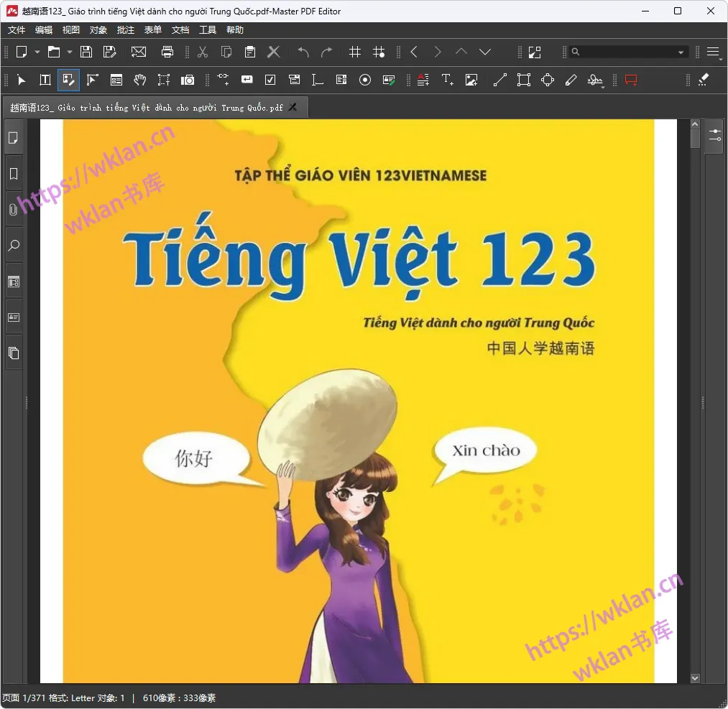
Task: Open the Print dialog from the toolbar
Action: 167,52
